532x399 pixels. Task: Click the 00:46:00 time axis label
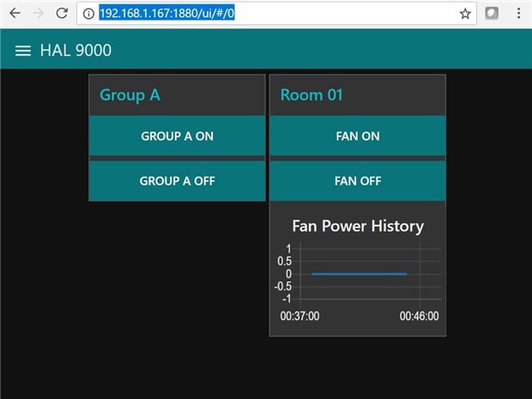pos(419,316)
